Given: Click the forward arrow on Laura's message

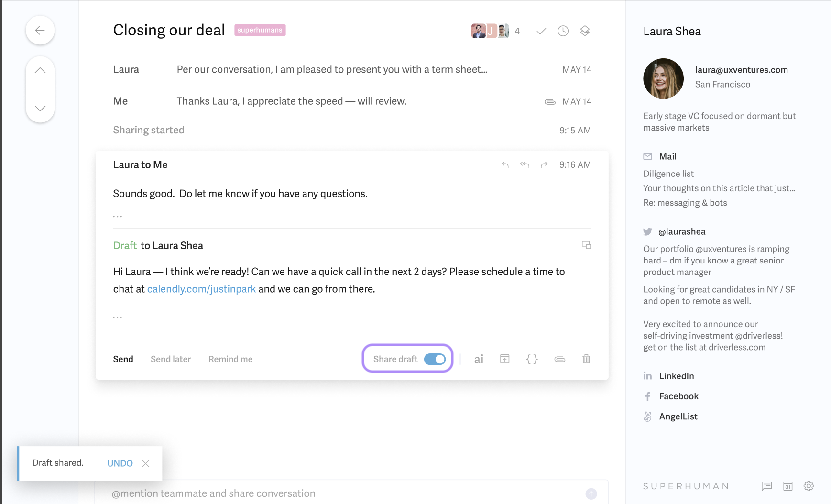Looking at the screenshot, I should (x=544, y=165).
